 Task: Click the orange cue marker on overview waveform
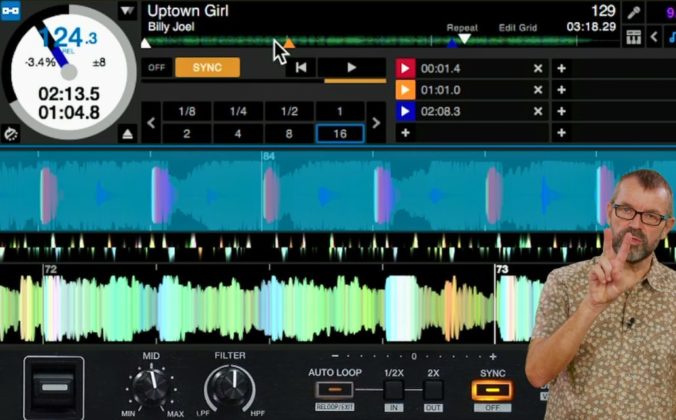[x=289, y=43]
